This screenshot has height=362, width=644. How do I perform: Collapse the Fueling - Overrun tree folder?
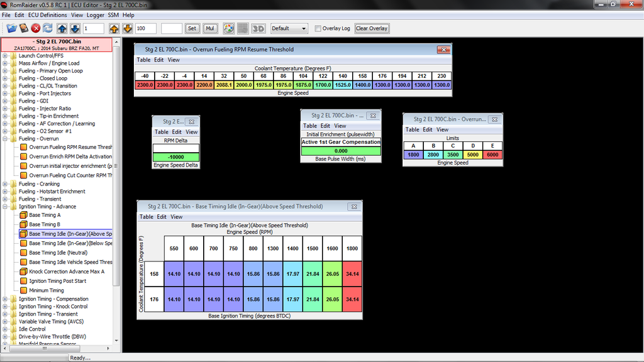click(5, 139)
